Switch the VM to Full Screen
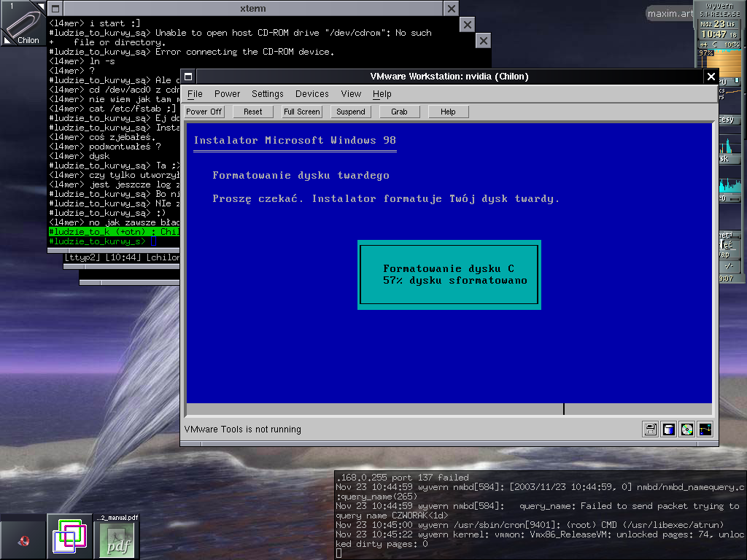The height and width of the screenshot is (560, 747). coord(302,112)
